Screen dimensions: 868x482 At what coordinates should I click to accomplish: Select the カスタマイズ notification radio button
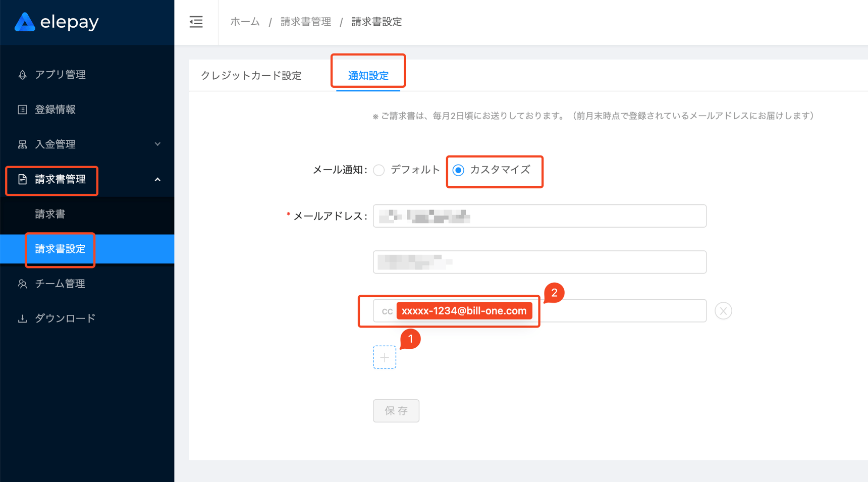459,170
